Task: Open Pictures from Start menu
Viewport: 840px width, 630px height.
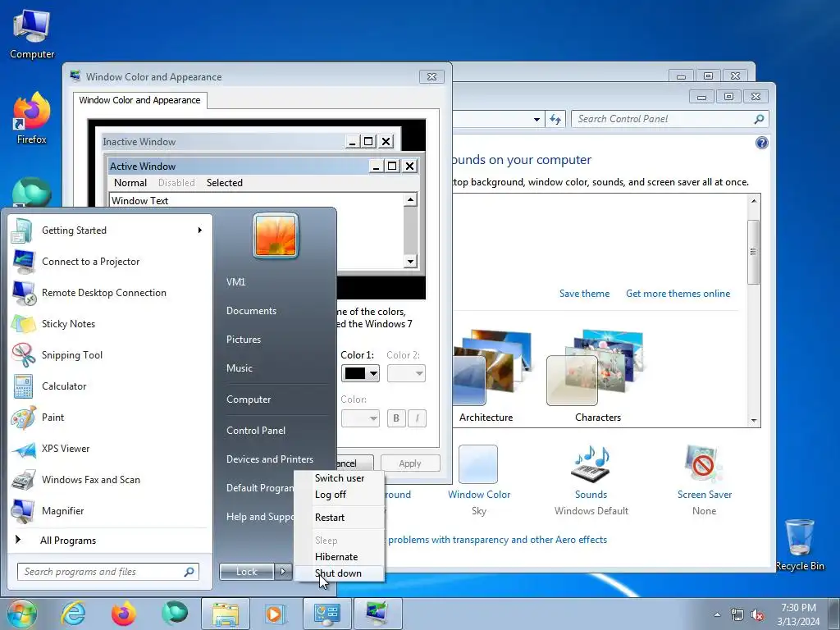Action: (244, 339)
